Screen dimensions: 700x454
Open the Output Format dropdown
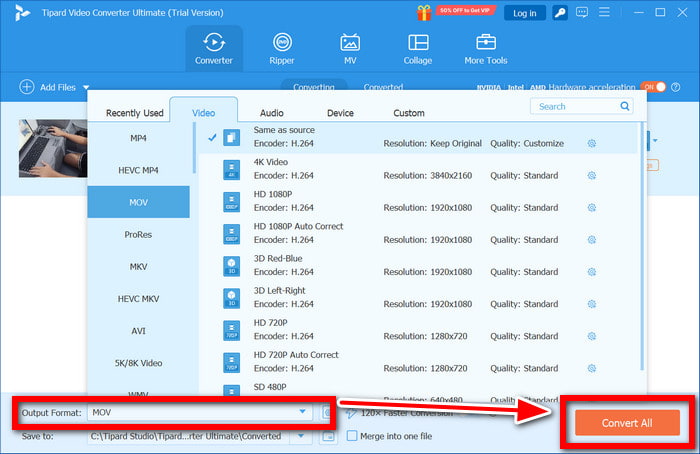(302, 412)
